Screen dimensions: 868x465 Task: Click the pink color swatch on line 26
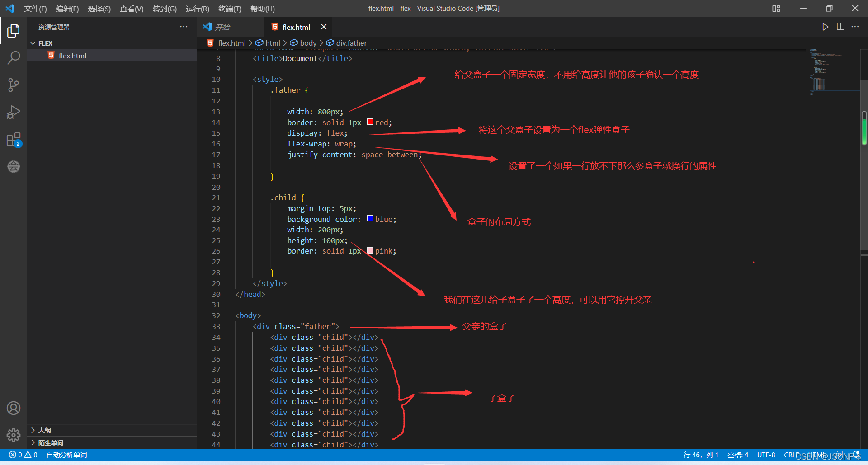pos(370,250)
